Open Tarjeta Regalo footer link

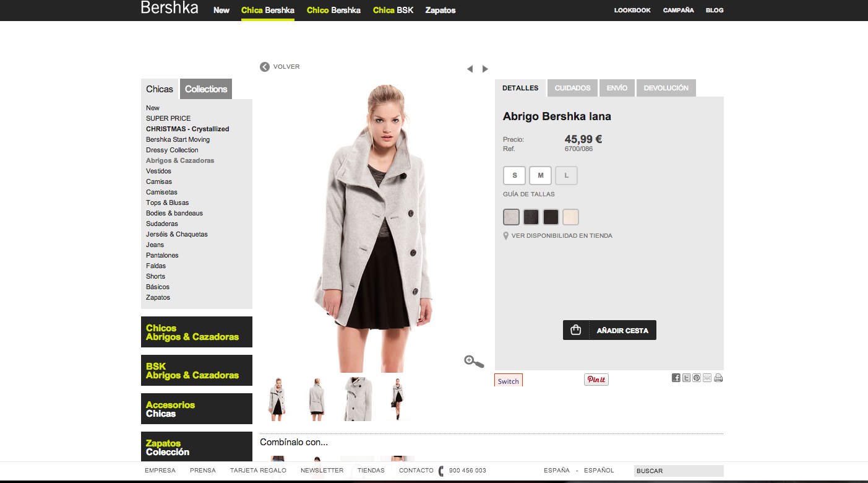coord(258,471)
